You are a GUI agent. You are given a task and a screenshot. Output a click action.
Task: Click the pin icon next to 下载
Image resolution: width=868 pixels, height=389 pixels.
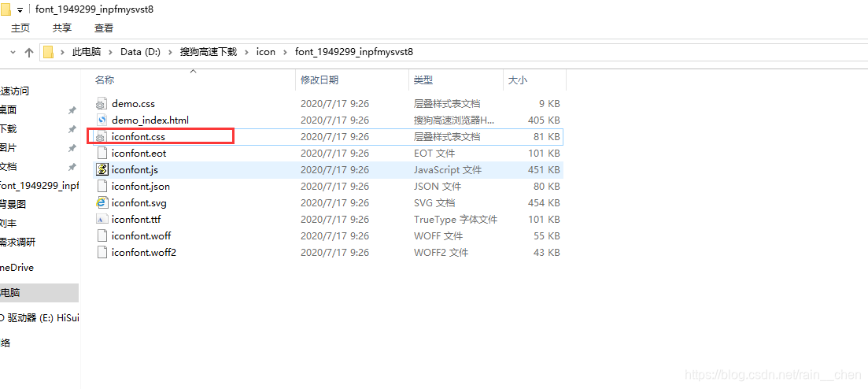click(72, 129)
